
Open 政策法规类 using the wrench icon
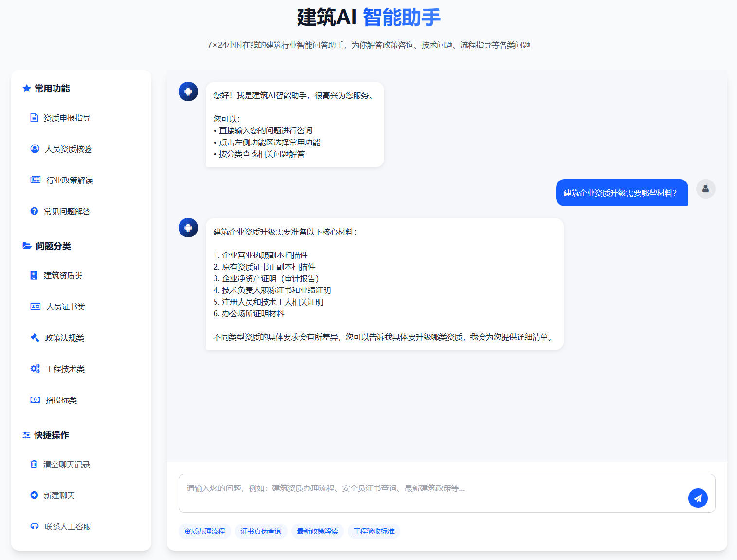tap(34, 338)
